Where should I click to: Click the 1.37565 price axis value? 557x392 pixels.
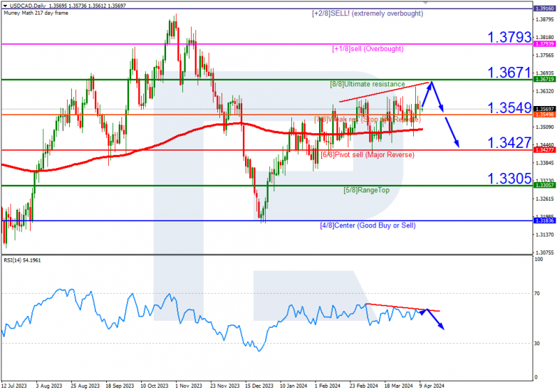pos(544,55)
